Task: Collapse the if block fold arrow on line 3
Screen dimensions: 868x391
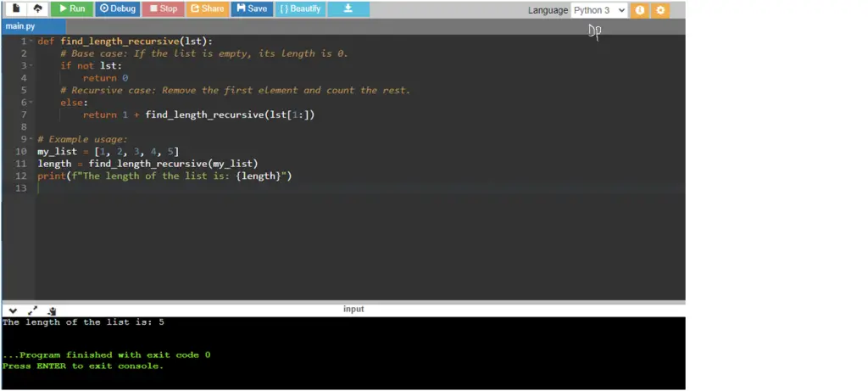Action: click(31, 66)
